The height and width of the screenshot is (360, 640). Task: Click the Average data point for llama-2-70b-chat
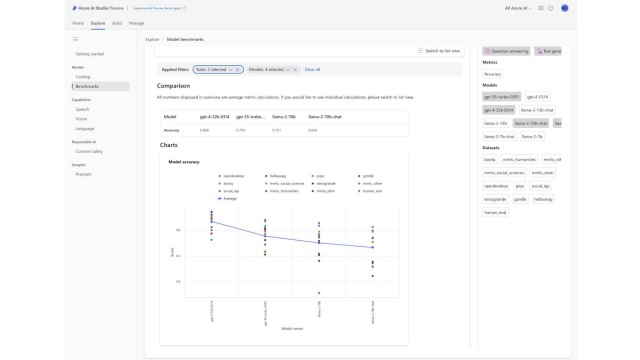tap(373, 247)
